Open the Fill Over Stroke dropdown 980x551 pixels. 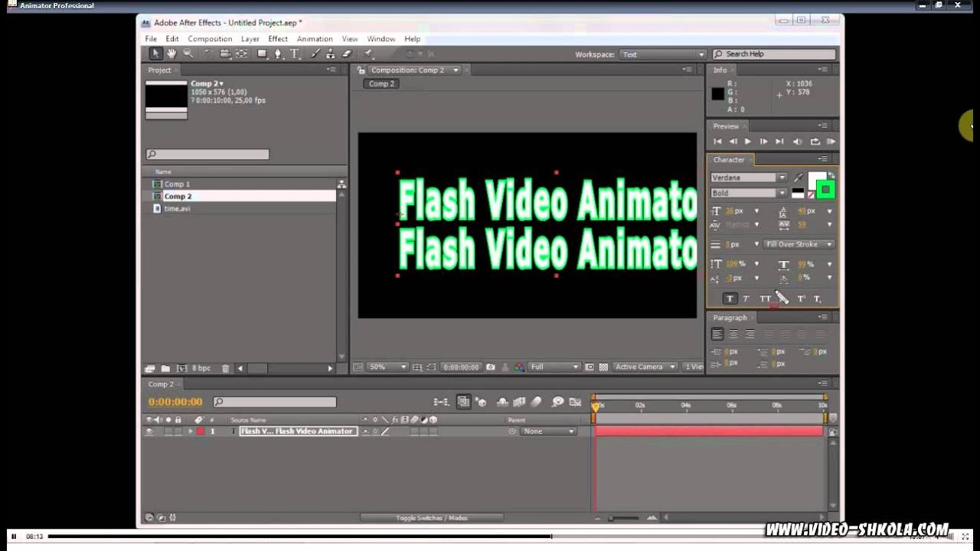(799, 244)
